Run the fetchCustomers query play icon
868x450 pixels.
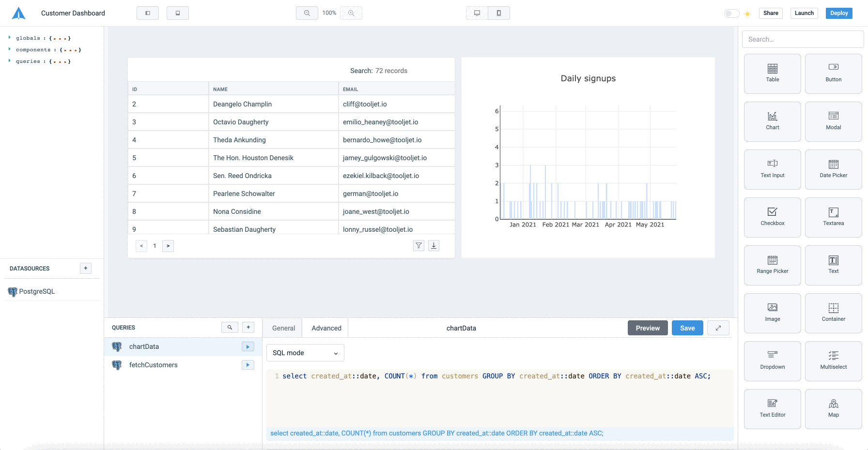click(248, 365)
